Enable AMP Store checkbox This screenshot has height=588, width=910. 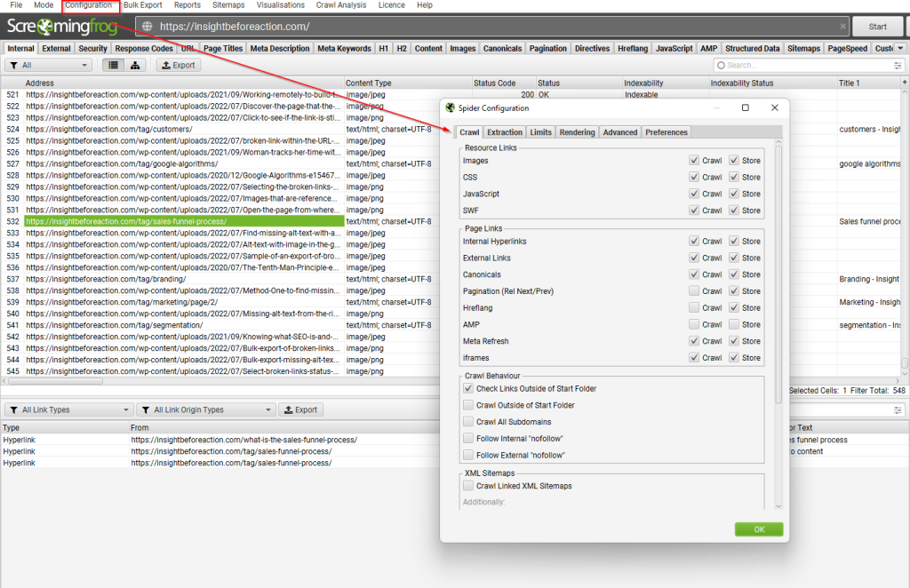(734, 324)
